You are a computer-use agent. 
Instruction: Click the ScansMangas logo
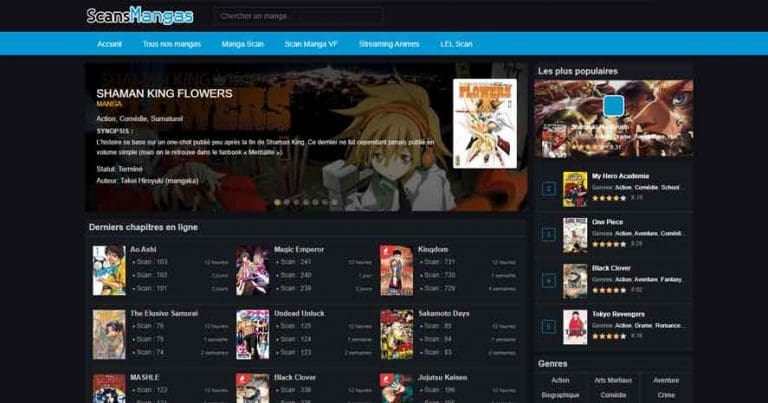pyautogui.click(x=140, y=16)
